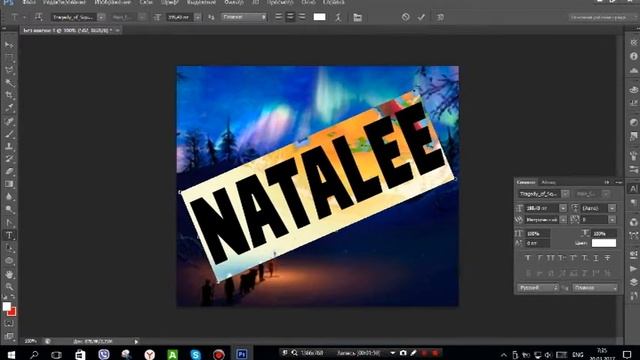Align text right in options bar
Viewport: 640px width, 360px height.
tap(302, 17)
